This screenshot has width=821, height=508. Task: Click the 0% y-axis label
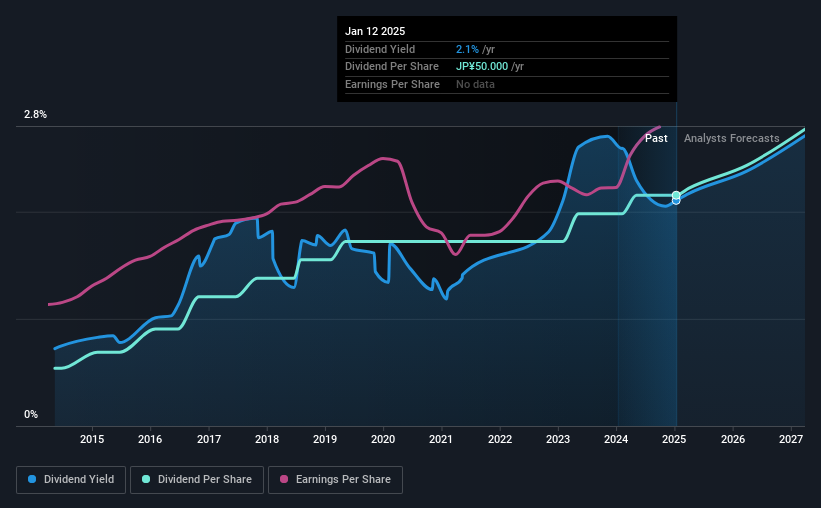tap(31, 414)
